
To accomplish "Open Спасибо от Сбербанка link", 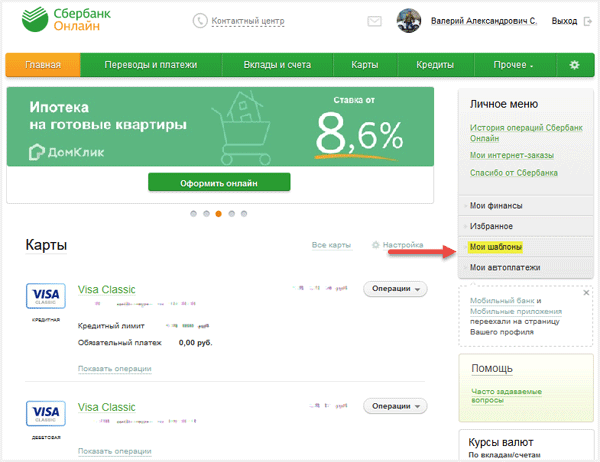I will pos(514,173).
